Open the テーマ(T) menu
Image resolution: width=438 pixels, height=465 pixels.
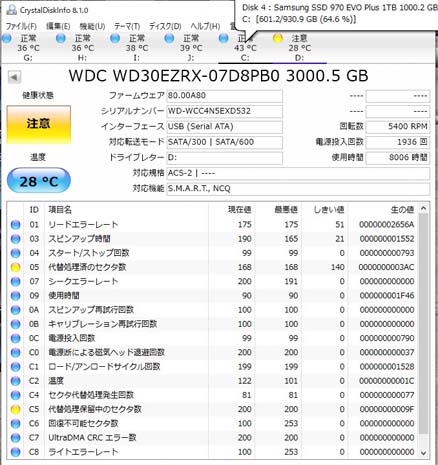(x=127, y=26)
